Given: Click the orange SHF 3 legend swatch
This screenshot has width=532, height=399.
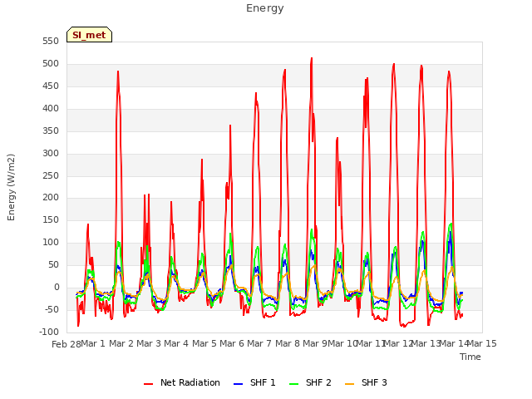Looking at the screenshot, I should coord(349,384).
